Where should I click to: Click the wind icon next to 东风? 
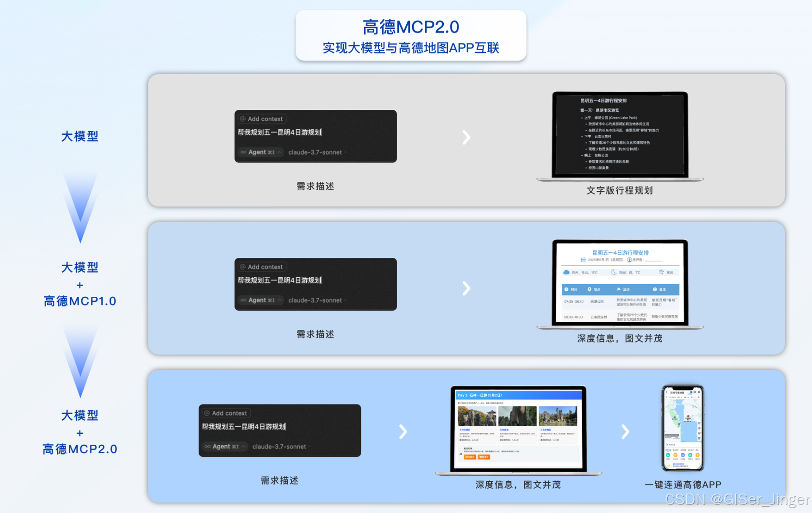pos(661,272)
